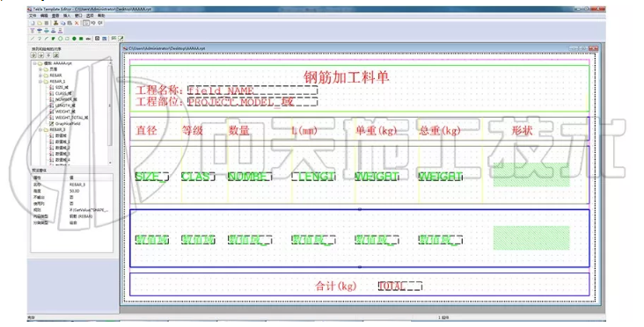This screenshot has height=327, width=644.
Task: Select the LENGT field in the canvas row
Action: 313,177
